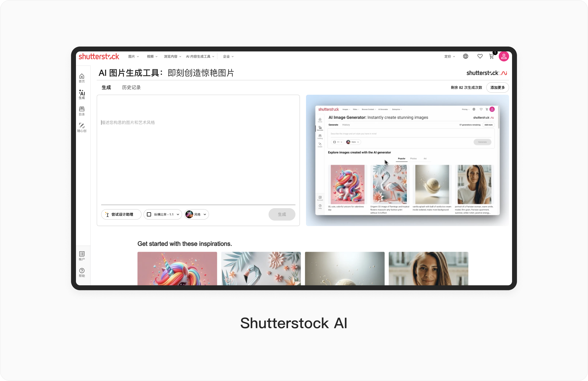Open the 帐户 account sidebar icon
The width and height of the screenshot is (588, 381).
click(x=82, y=256)
